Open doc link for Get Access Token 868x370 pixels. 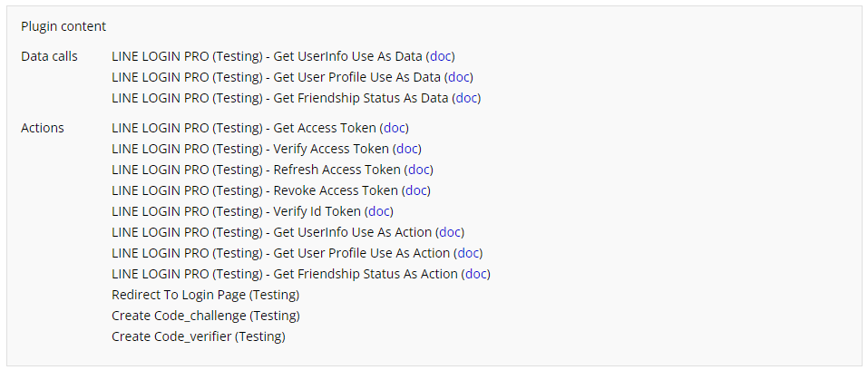[395, 128]
